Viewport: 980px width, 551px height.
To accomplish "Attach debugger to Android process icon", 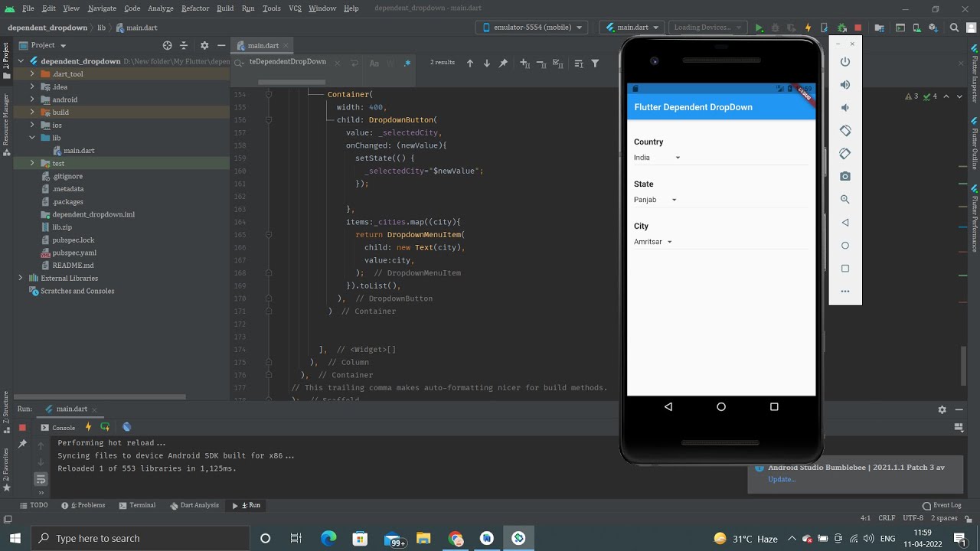I will 841,28.
